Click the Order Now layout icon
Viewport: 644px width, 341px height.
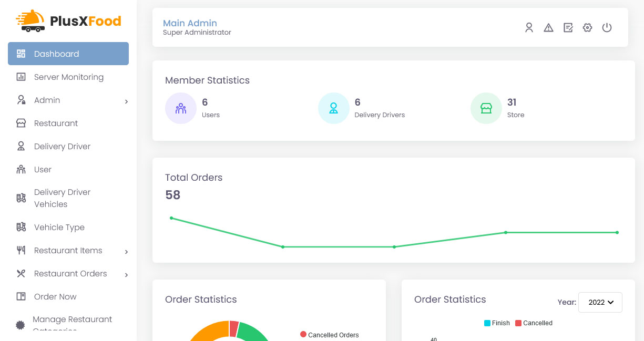tap(21, 296)
